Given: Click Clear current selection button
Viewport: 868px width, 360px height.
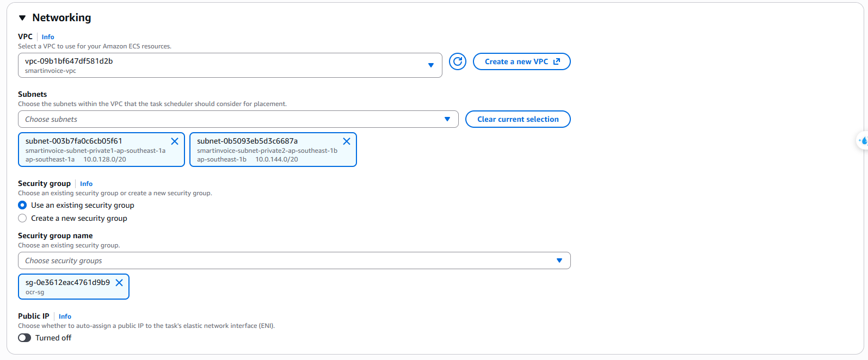Looking at the screenshot, I should click(x=518, y=119).
